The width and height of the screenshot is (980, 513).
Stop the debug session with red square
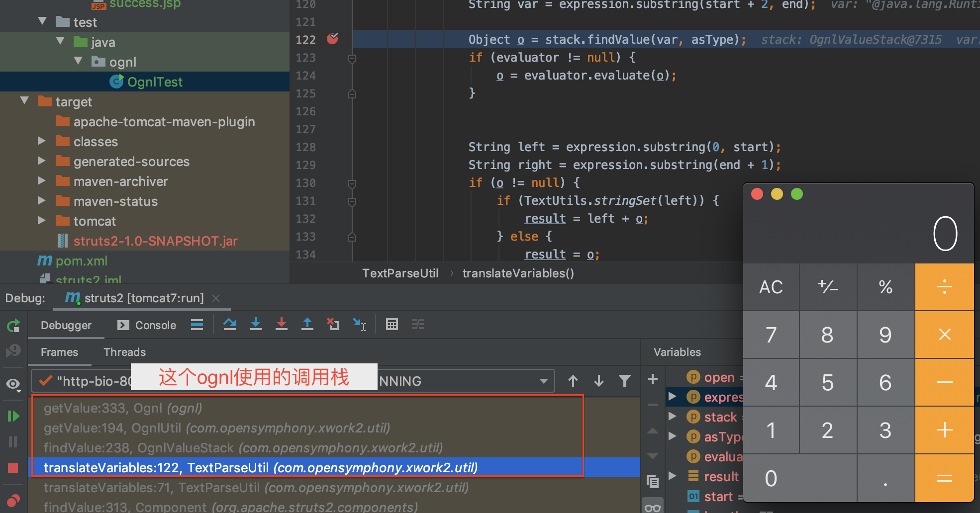(13, 468)
